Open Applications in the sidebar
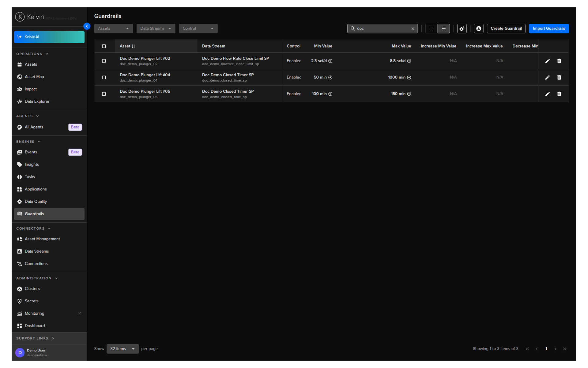588x368 pixels. point(49,189)
